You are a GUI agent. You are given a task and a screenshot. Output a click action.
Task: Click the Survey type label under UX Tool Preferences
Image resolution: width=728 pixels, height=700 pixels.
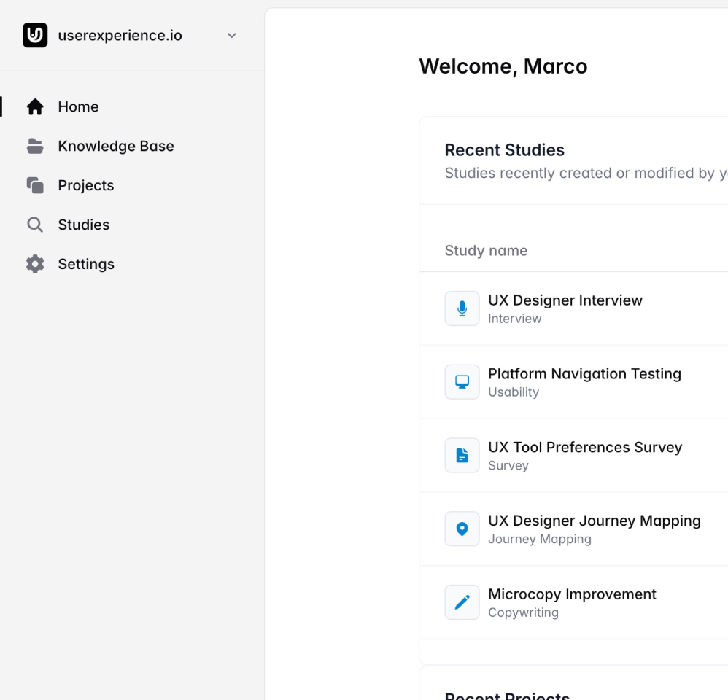coord(508,466)
